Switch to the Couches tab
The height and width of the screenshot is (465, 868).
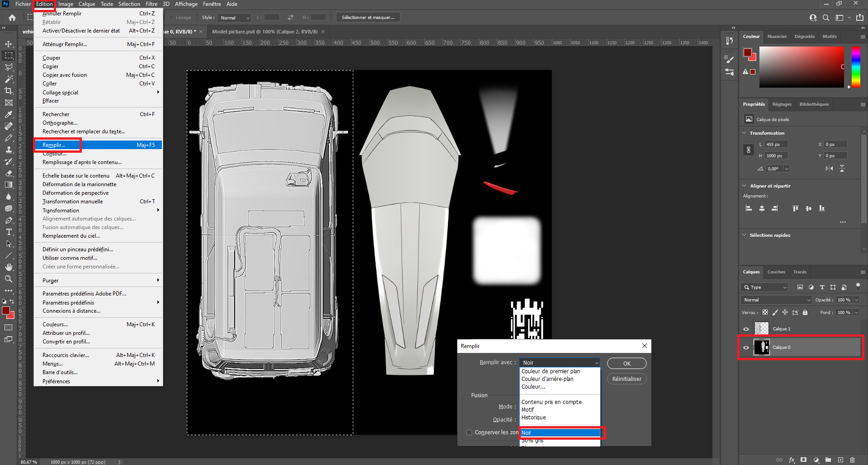click(776, 272)
